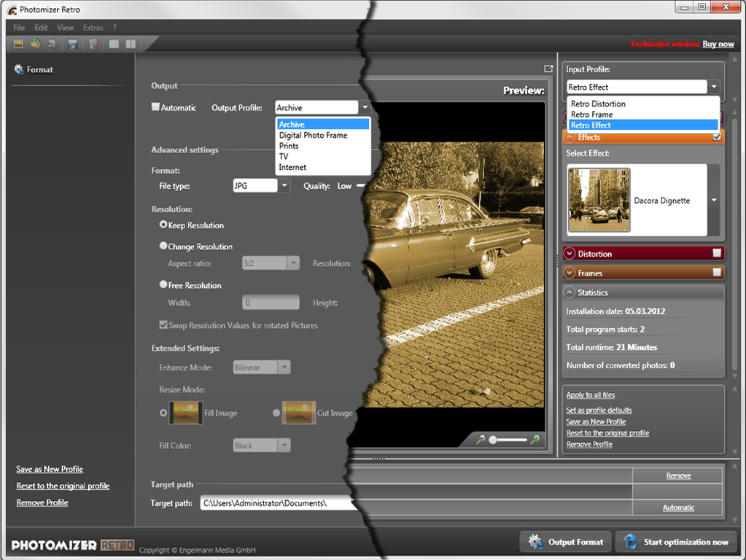Expand the Frames section

coord(570,273)
